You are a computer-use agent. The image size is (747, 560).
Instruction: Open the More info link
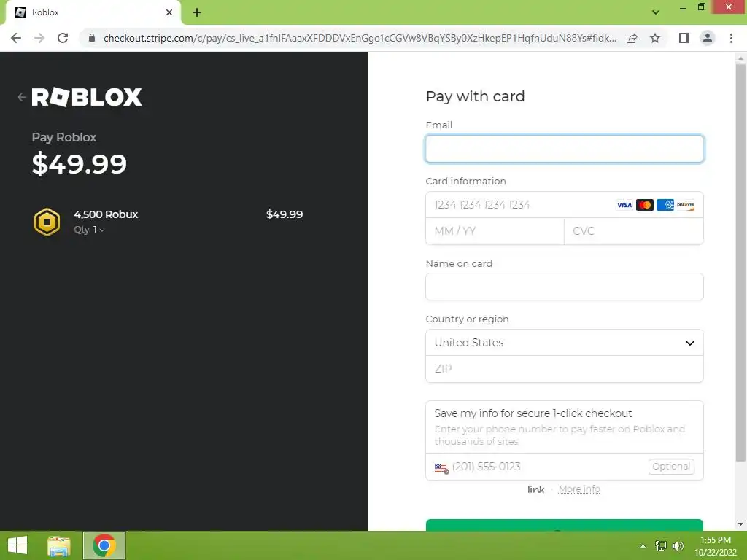(x=578, y=489)
